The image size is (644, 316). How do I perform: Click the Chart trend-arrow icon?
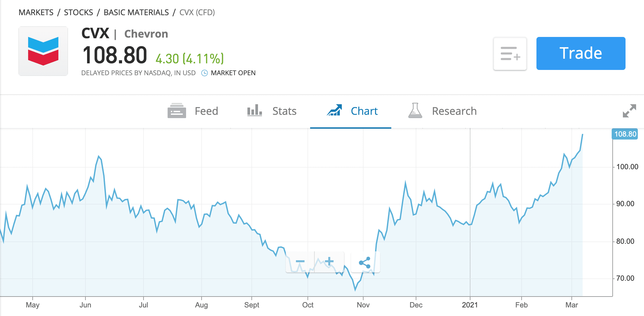point(335,110)
